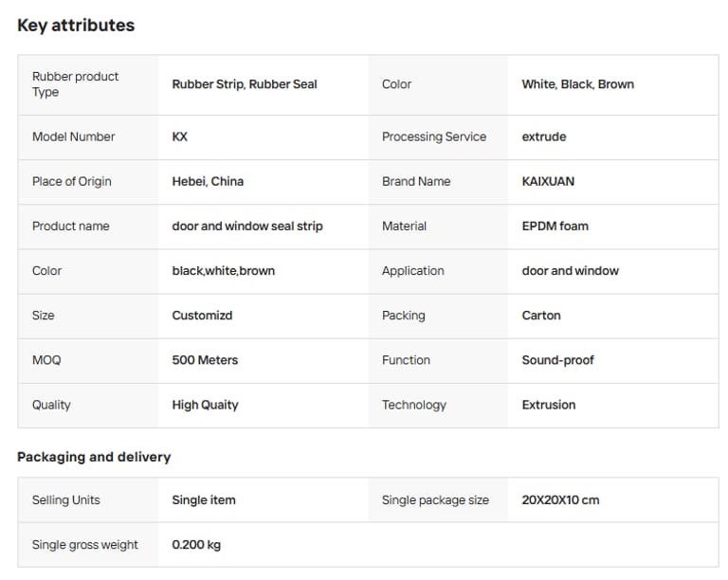Image resolution: width=728 pixels, height=580 pixels.
Task: Click the "Key attributes" heading
Action: [x=76, y=26]
